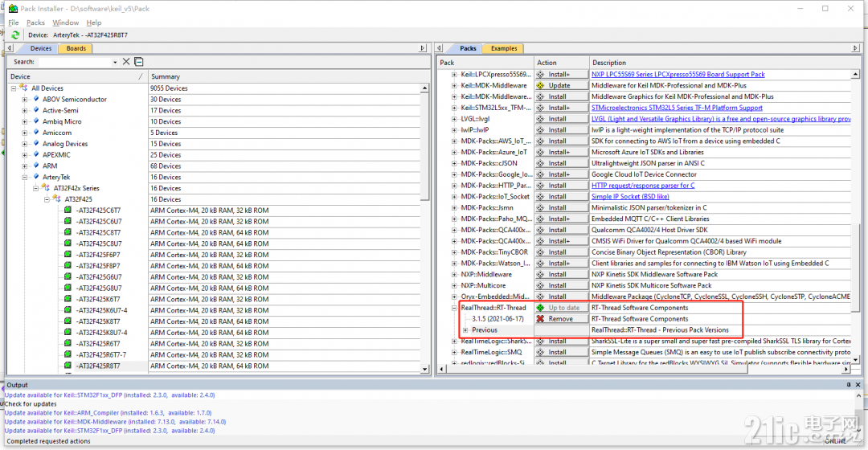Open the Help menu

tap(93, 22)
